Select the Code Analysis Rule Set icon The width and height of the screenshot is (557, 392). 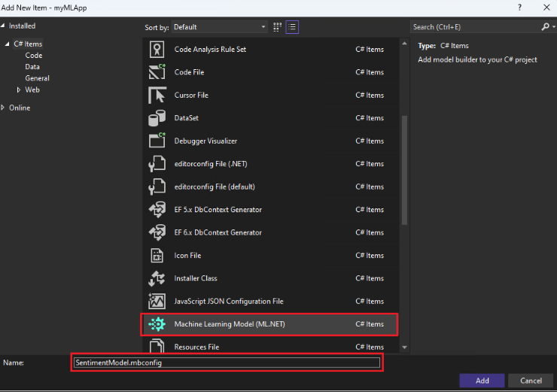pos(157,50)
